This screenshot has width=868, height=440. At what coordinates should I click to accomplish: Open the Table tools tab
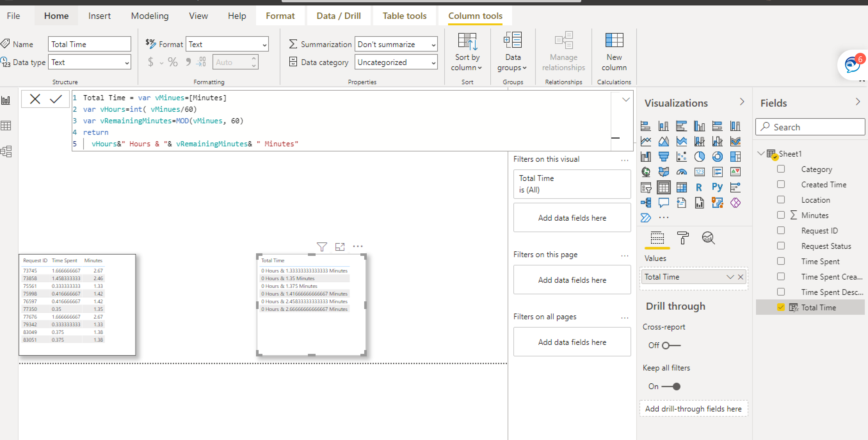(x=404, y=16)
